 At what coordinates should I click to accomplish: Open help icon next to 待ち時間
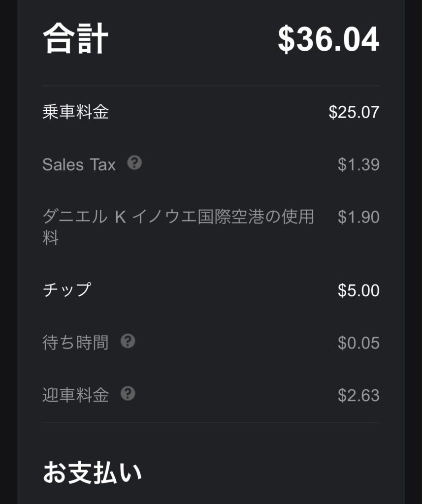tap(128, 341)
